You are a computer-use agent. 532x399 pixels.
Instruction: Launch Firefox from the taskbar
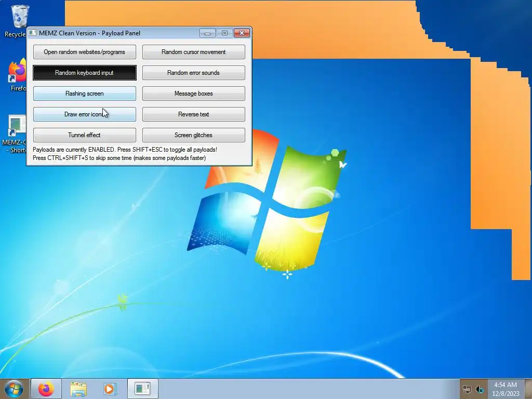pyautogui.click(x=46, y=389)
